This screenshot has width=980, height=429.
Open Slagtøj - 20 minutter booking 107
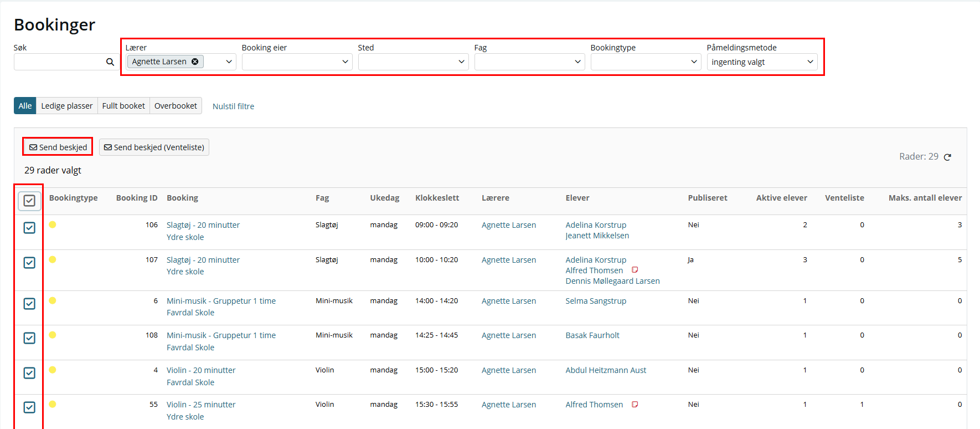pos(203,260)
